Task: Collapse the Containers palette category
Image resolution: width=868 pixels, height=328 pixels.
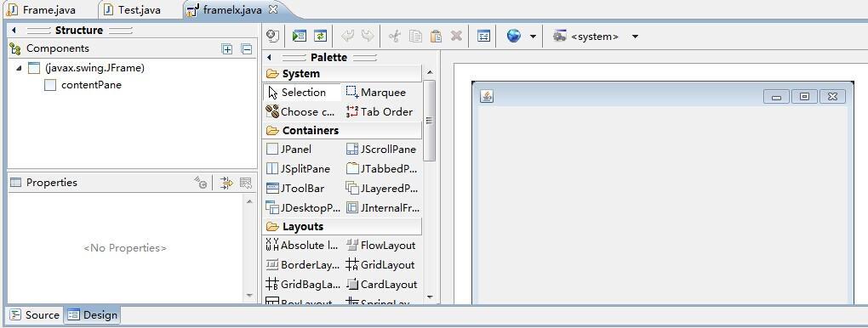Action: point(342,131)
